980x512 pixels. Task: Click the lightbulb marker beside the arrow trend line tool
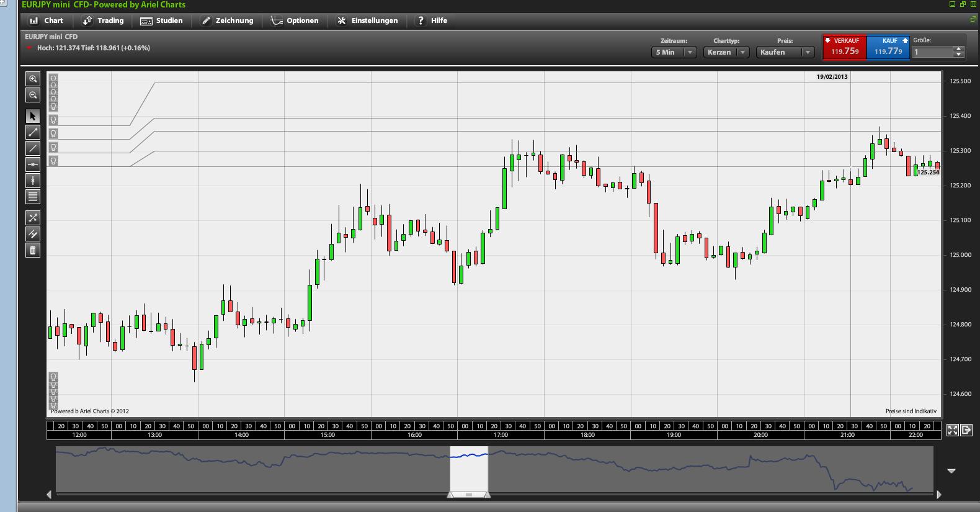click(x=53, y=133)
